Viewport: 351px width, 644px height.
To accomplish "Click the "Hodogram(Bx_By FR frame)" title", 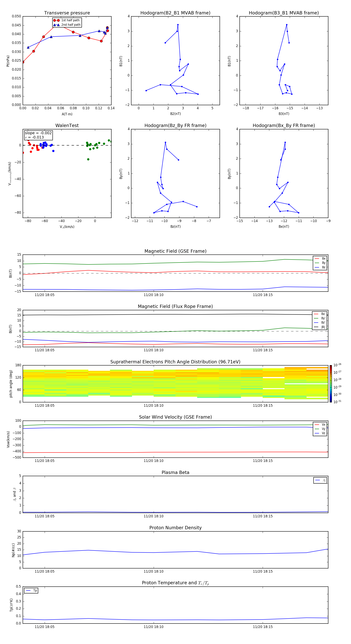I will (x=284, y=125).
